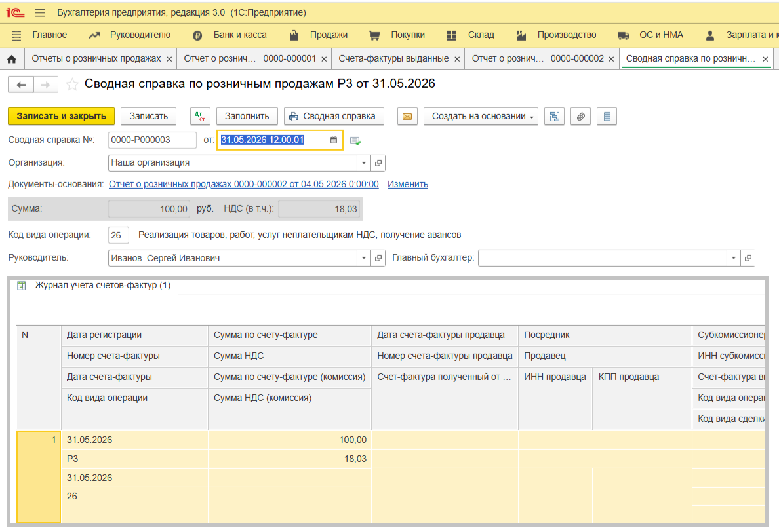Open the document structure icon
The height and width of the screenshot is (532, 779).
pyautogui.click(x=555, y=116)
